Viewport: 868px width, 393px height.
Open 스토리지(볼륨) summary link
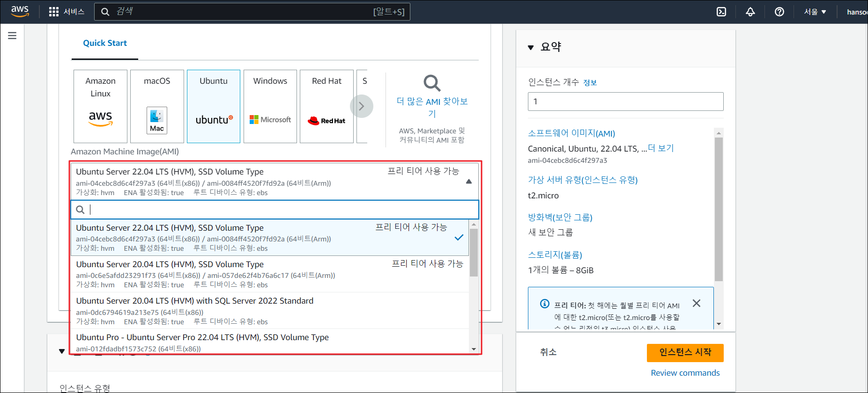coord(555,255)
